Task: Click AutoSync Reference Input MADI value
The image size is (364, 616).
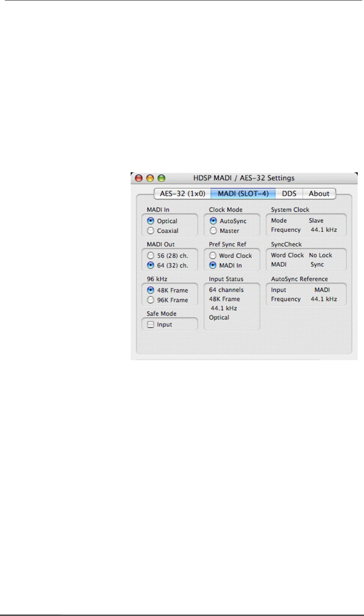Action: (322, 290)
